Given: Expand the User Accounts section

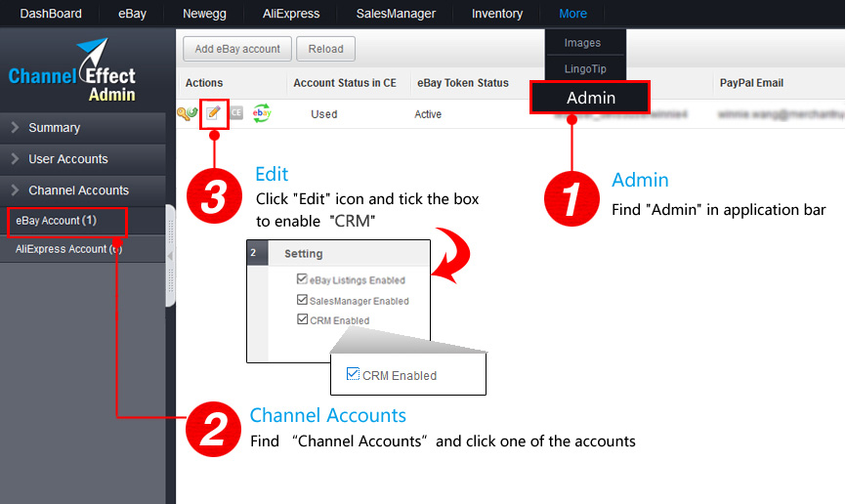Looking at the screenshot, I should 83,159.
